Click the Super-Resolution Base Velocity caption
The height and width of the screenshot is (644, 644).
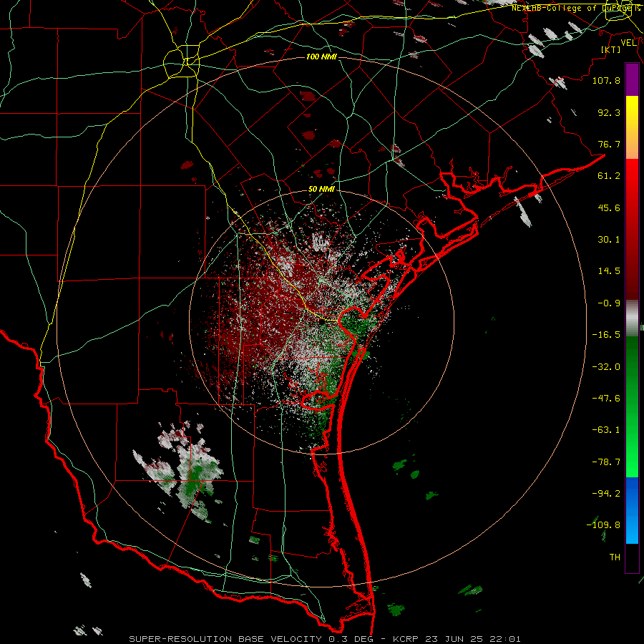point(324,639)
